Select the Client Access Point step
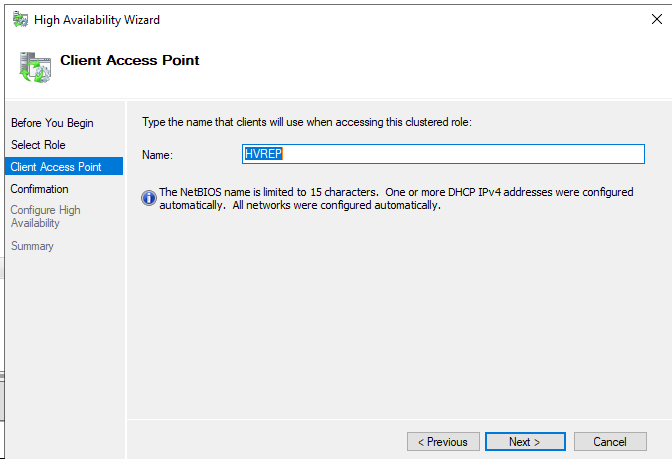Viewport: 672px width, 459px height. (64, 166)
